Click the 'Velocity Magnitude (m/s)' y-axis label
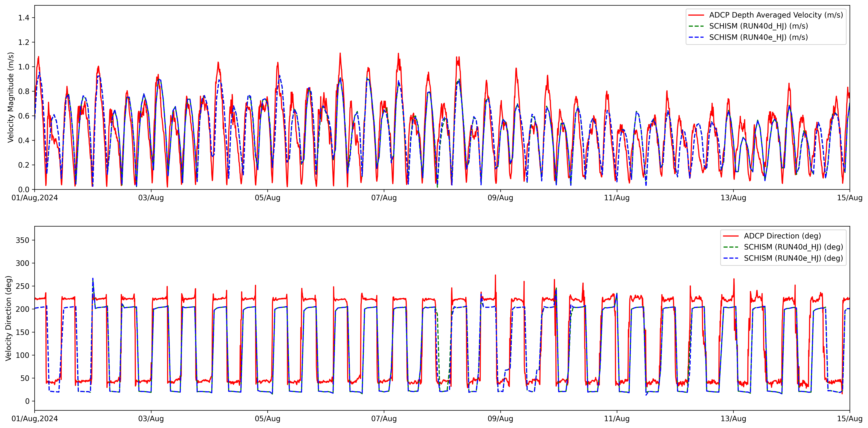Image resolution: width=868 pixels, height=428 pixels. 11,97
